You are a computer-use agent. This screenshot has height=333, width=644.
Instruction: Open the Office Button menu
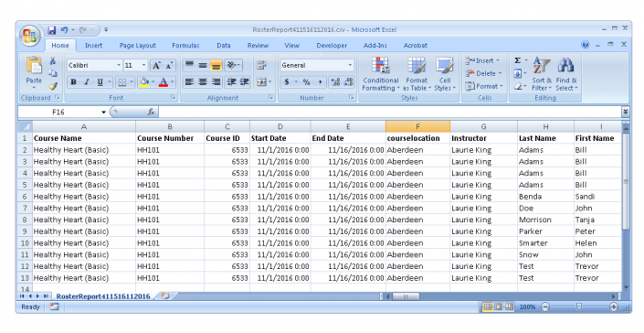coord(29,36)
